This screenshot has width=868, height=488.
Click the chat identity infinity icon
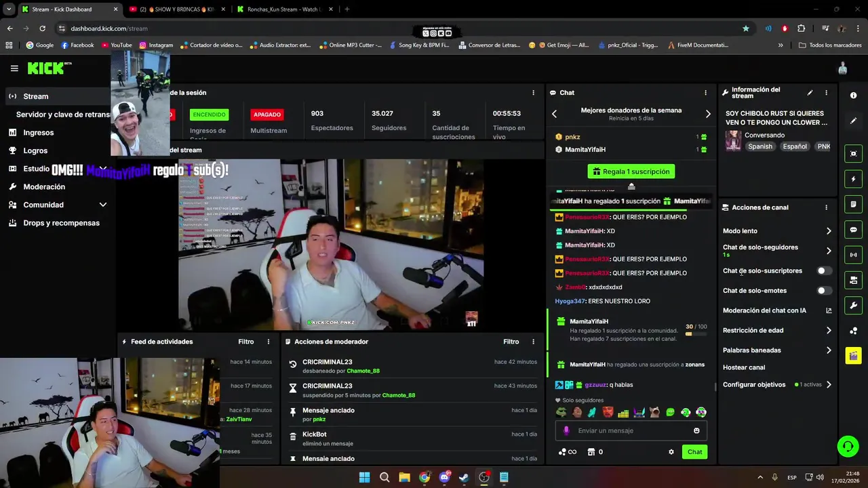568,452
